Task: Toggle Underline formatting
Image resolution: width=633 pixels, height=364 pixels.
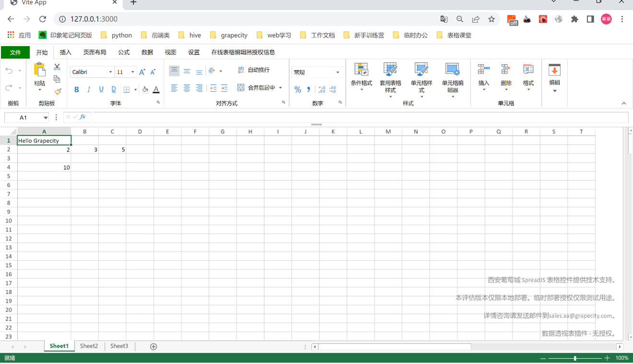Action: coord(101,89)
